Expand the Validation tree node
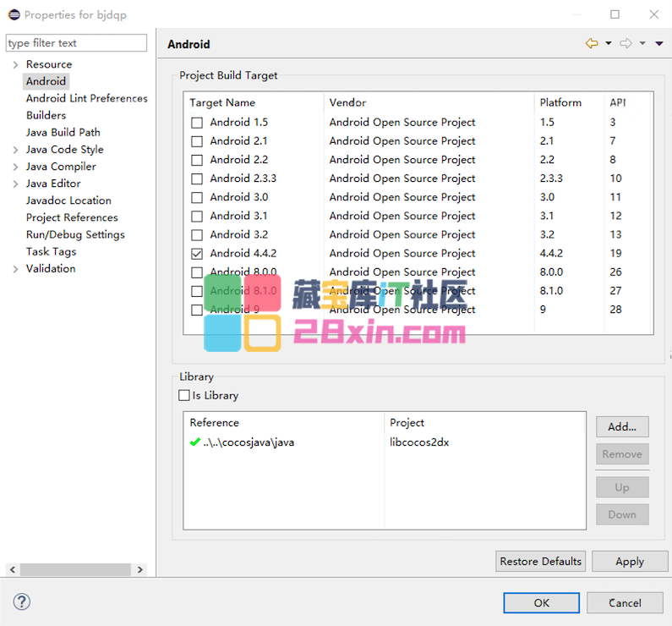Screen dimensions: 672x626 pos(15,269)
